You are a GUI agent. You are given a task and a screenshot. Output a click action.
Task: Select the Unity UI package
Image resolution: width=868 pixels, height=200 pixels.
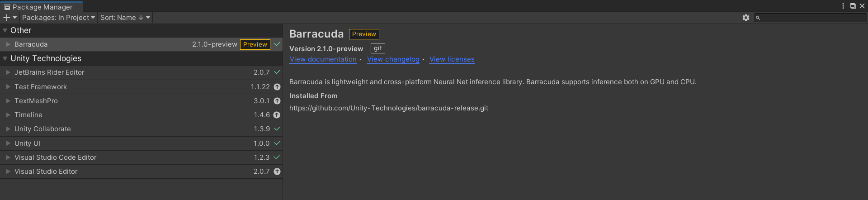27,143
